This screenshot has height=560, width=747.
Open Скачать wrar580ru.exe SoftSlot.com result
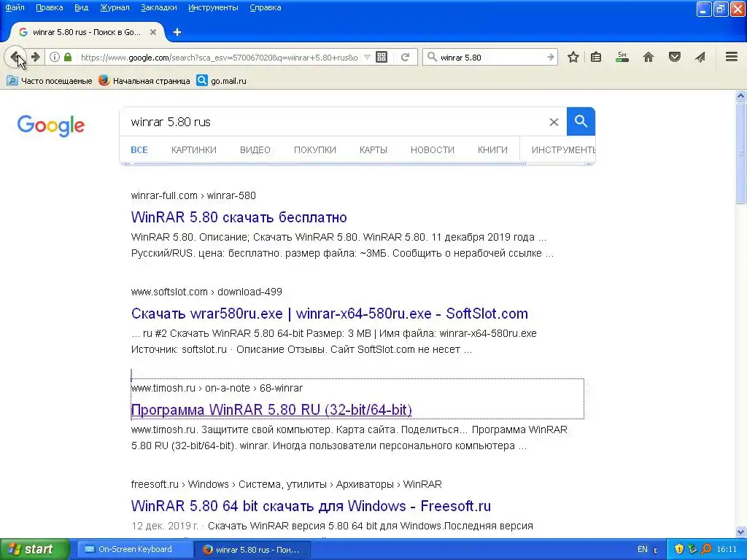(330, 314)
